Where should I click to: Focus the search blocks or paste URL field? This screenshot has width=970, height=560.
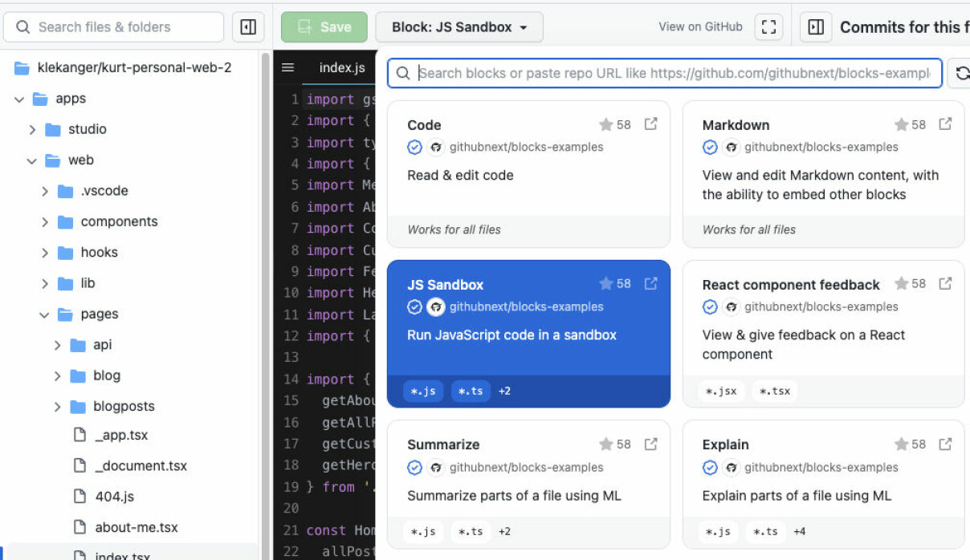pyautogui.click(x=665, y=73)
